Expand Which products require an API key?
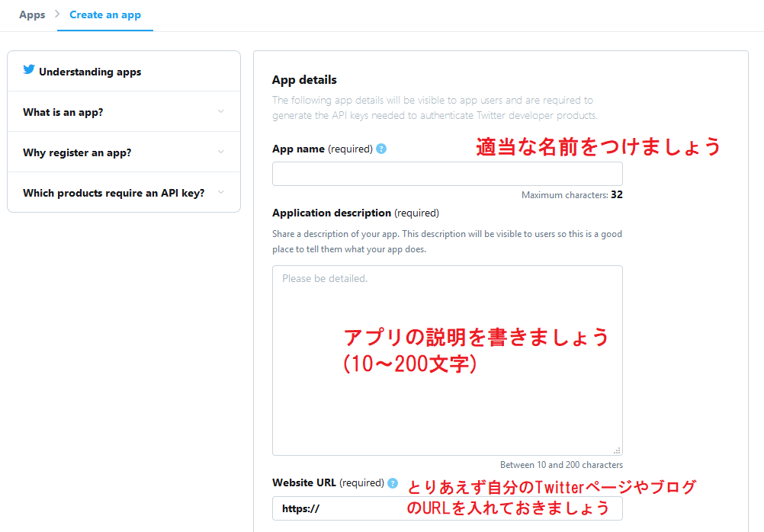 point(113,193)
